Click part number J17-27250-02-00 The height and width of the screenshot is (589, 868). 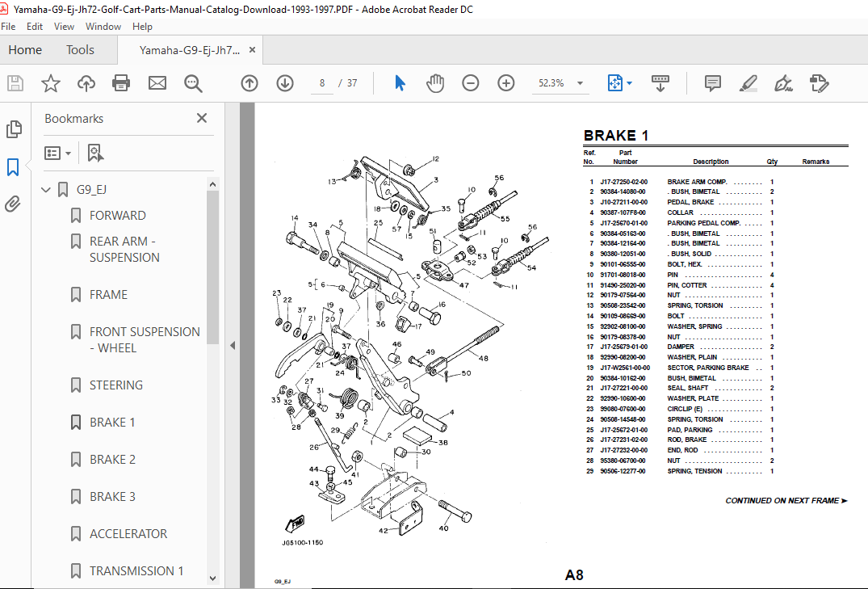coord(623,182)
